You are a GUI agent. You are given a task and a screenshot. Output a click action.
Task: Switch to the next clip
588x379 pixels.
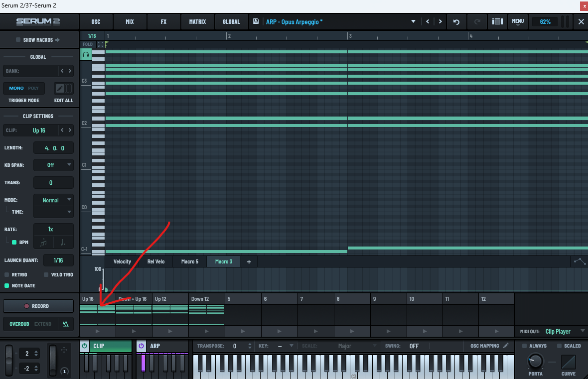[x=70, y=130]
